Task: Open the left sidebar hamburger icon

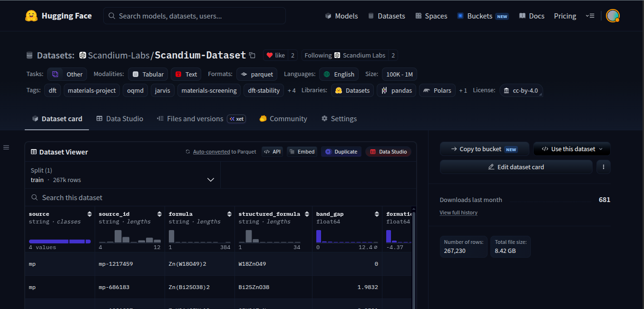Action: point(6,147)
